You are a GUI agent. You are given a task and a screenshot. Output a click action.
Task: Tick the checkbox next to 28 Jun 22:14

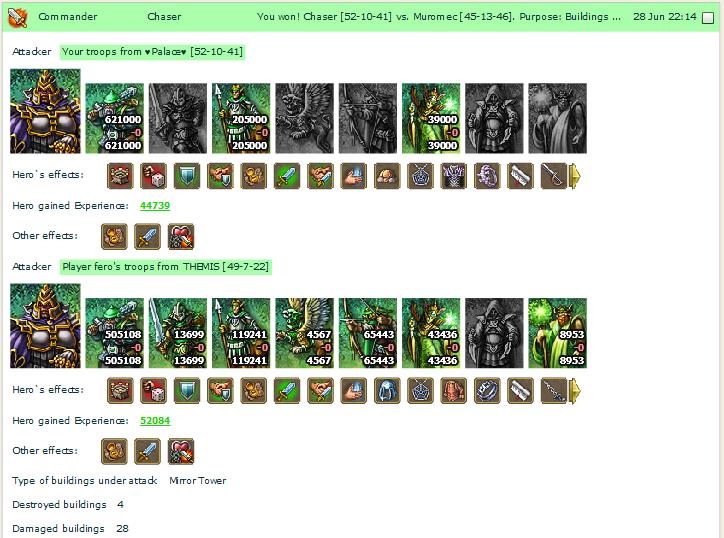tap(707, 18)
